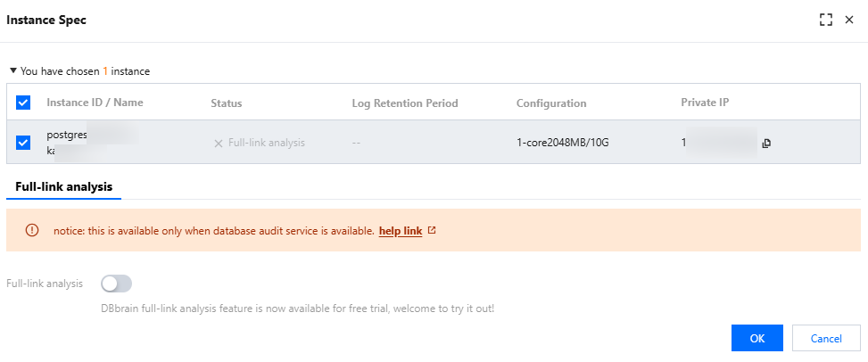This screenshot has width=868, height=362.
Task: Click the Status column header
Action: (227, 103)
